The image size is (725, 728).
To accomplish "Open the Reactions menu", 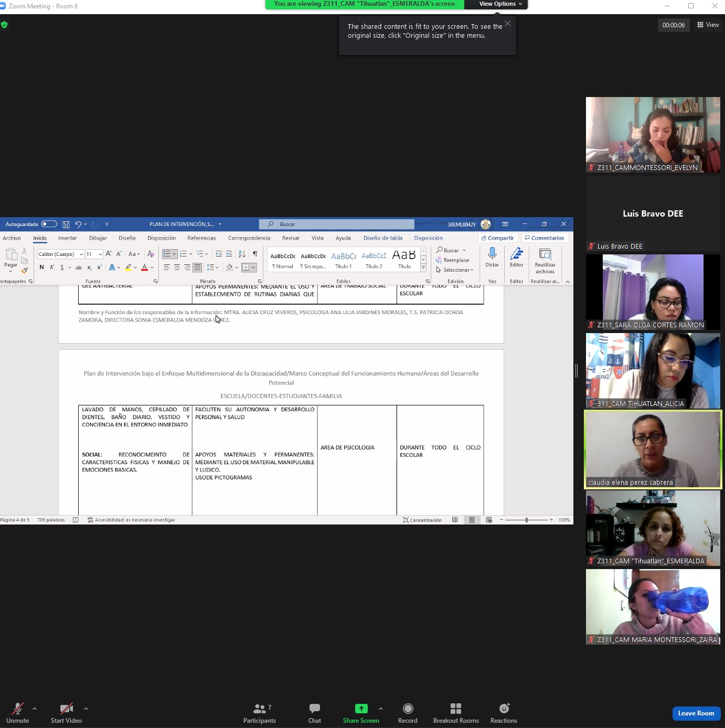I will [x=504, y=713].
